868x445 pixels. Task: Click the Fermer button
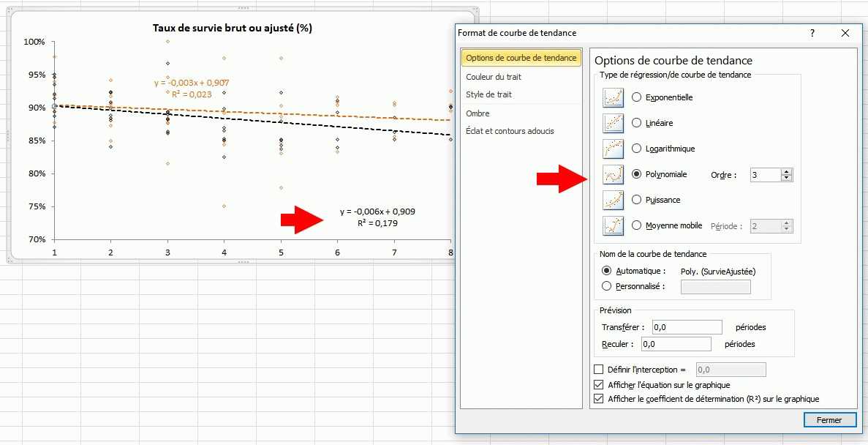point(829,420)
